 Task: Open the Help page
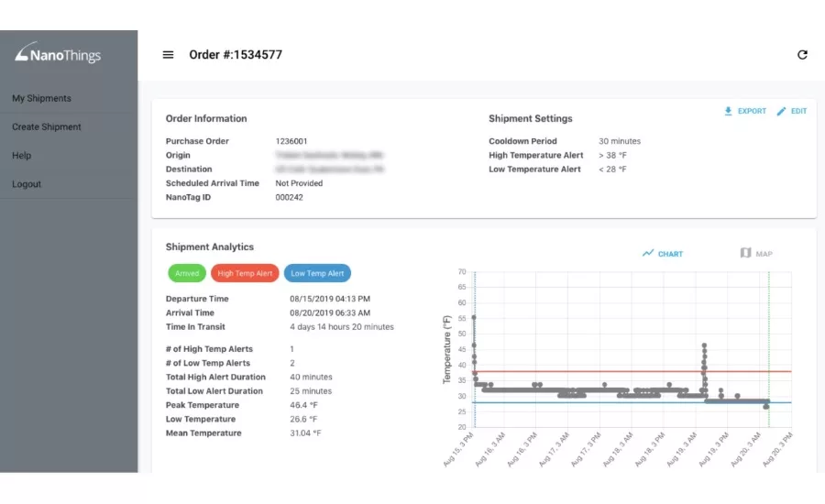click(22, 156)
